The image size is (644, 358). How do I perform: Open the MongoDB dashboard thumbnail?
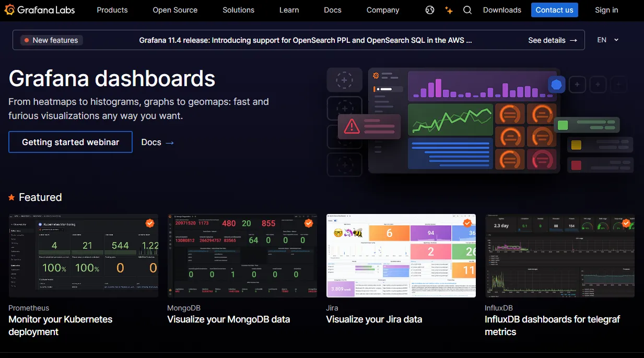point(242,256)
